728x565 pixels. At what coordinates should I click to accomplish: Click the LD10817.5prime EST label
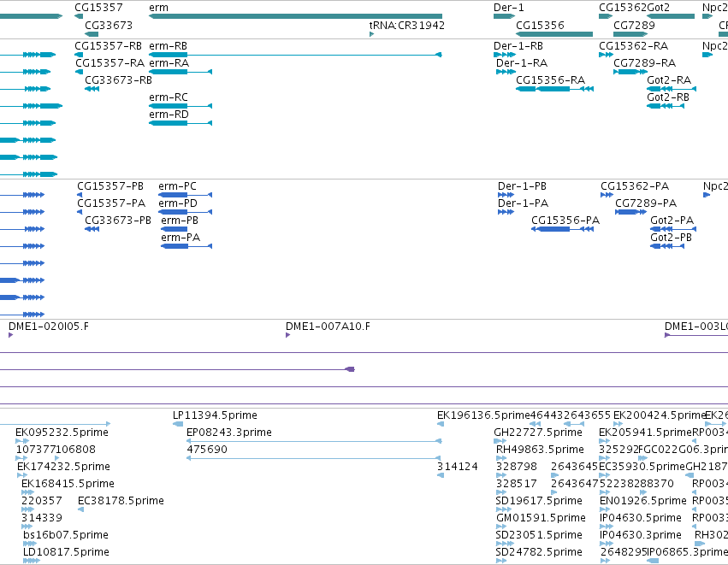click(x=66, y=552)
